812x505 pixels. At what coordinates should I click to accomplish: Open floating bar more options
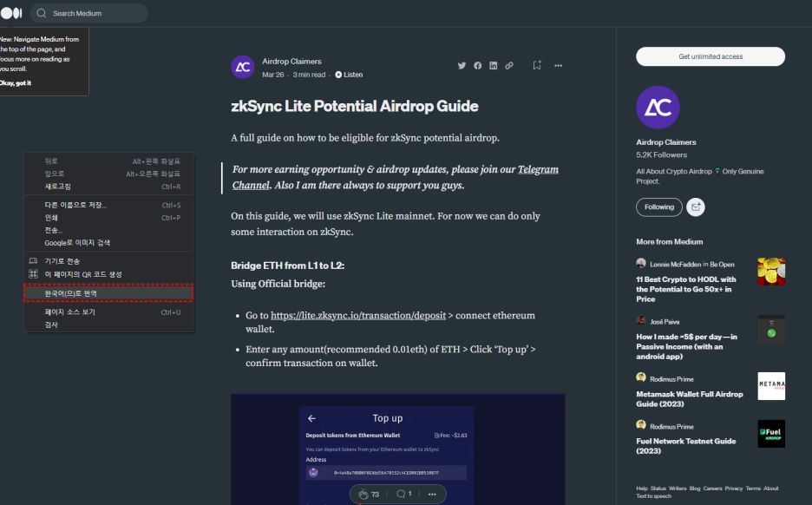(x=432, y=494)
